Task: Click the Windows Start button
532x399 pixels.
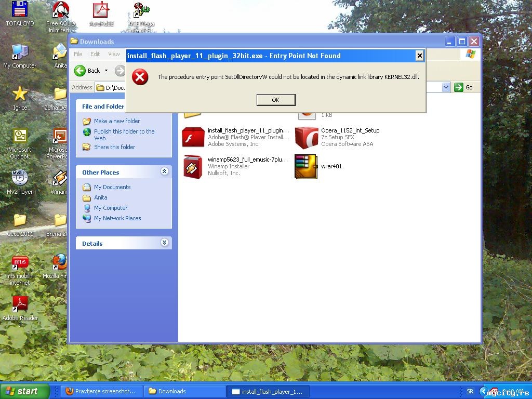Action: point(24,391)
